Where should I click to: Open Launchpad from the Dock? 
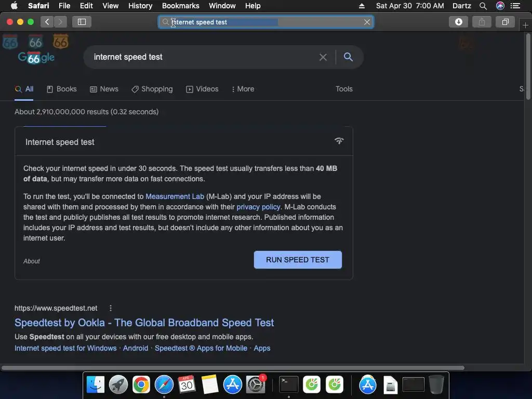[118, 385]
